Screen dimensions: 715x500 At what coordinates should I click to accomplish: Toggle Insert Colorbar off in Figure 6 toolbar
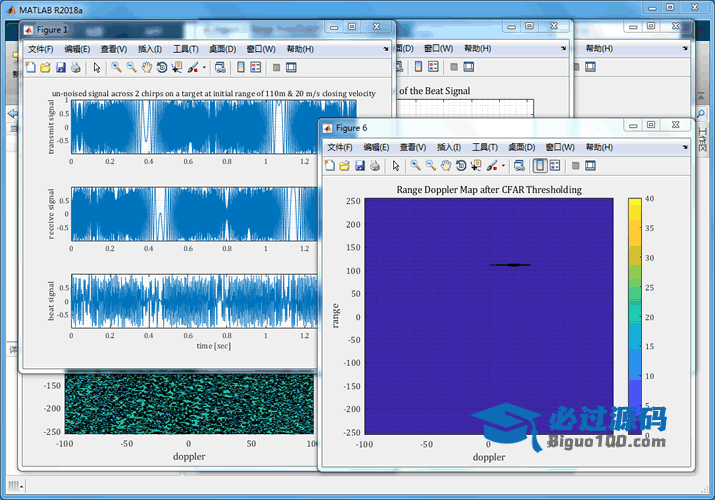point(540,166)
